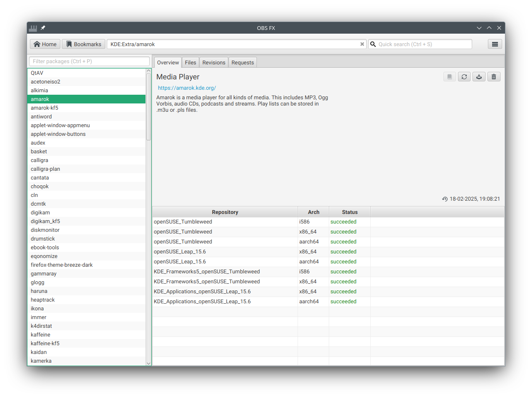Click the trash delete icon
532x398 pixels.
[x=494, y=77]
